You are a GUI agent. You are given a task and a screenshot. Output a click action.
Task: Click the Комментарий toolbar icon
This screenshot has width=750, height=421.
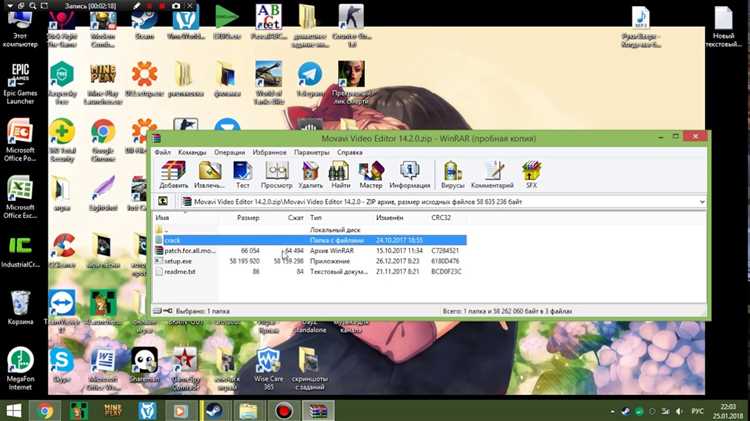pos(492,174)
